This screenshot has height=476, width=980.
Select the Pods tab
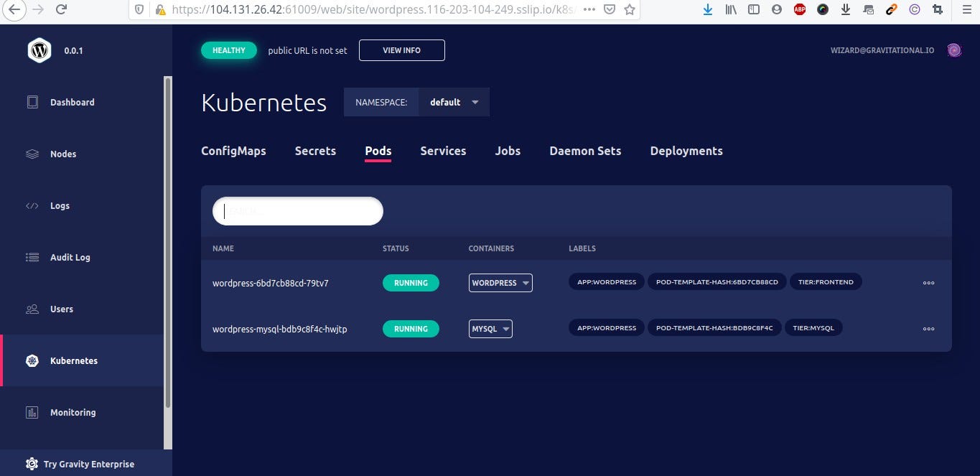[x=378, y=151]
